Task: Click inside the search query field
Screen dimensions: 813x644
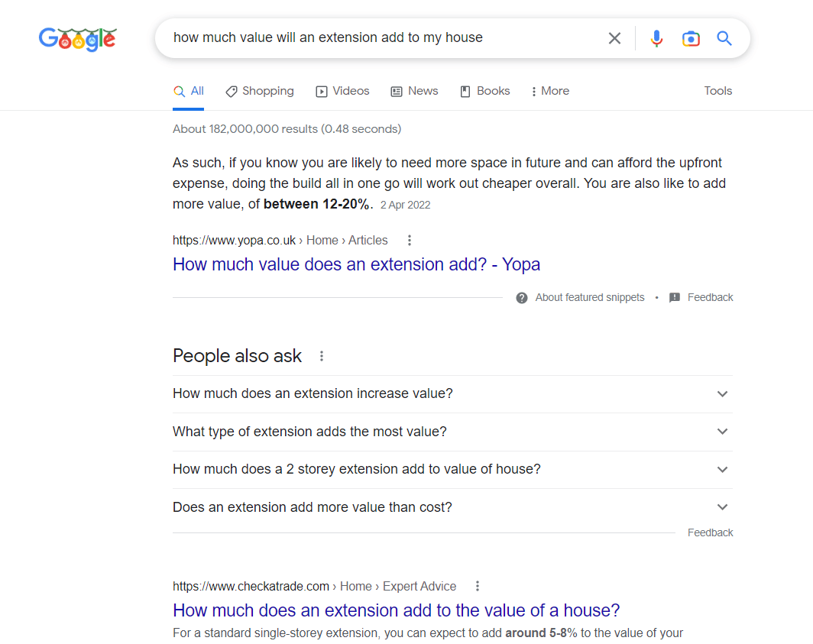Action: point(382,38)
